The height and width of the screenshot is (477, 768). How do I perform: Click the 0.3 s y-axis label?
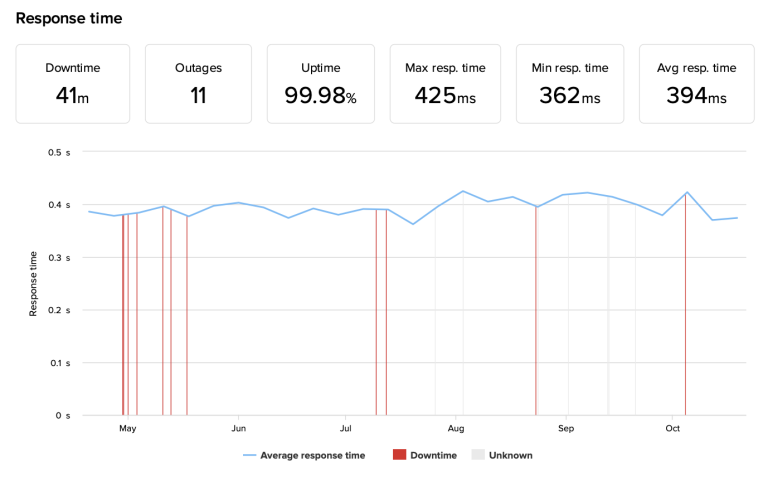[x=59, y=258]
